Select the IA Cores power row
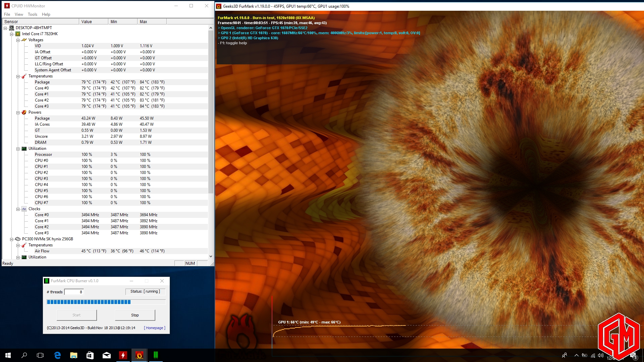The image size is (644, 362). [105, 124]
